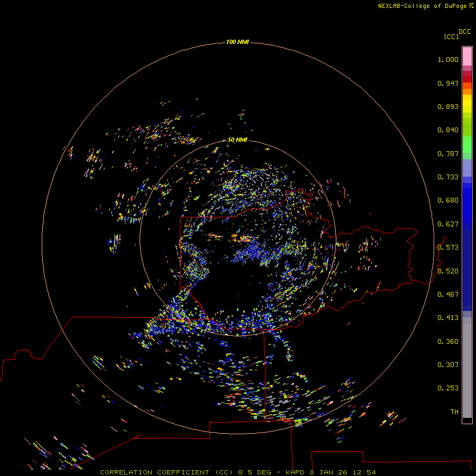
Task: Click the 0.573 color scale label
Action: pos(448,248)
